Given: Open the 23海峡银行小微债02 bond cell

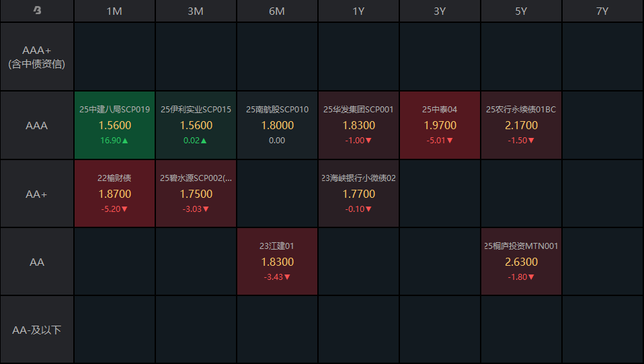Looking at the screenshot, I should click(358, 194).
